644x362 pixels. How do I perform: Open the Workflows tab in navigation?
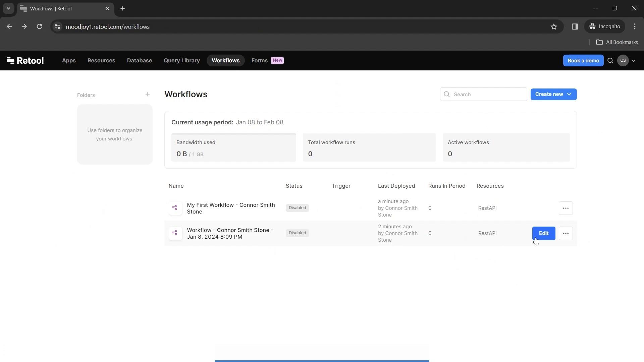(226, 60)
